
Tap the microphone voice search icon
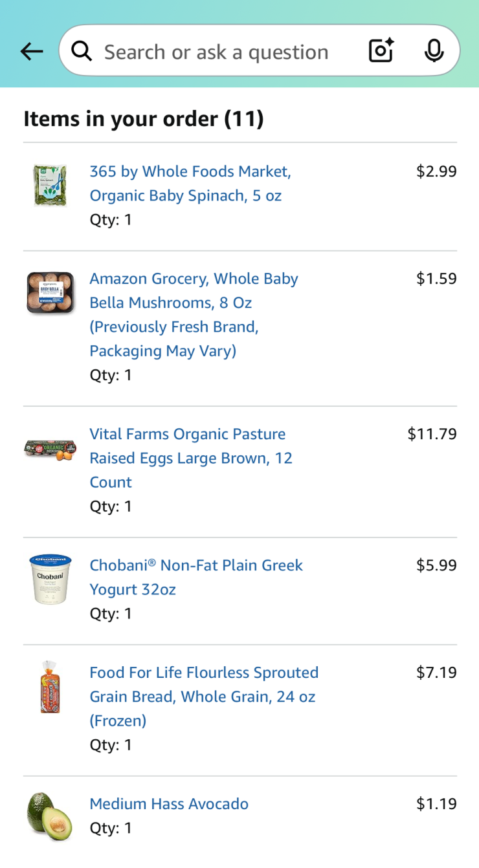[434, 51]
